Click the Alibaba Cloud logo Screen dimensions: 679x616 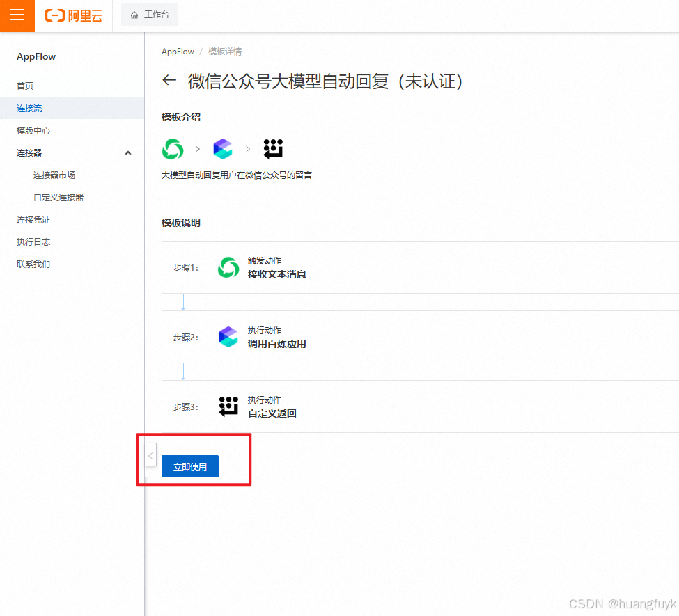pyautogui.click(x=74, y=15)
